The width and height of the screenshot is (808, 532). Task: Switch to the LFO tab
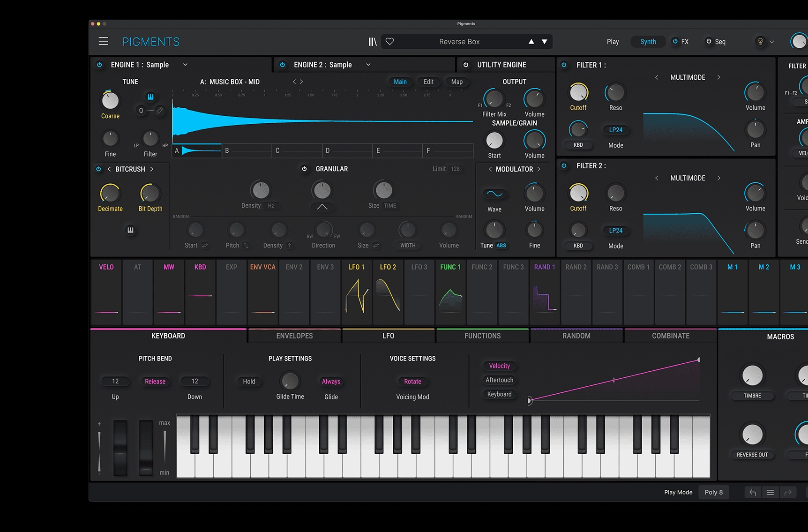388,336
